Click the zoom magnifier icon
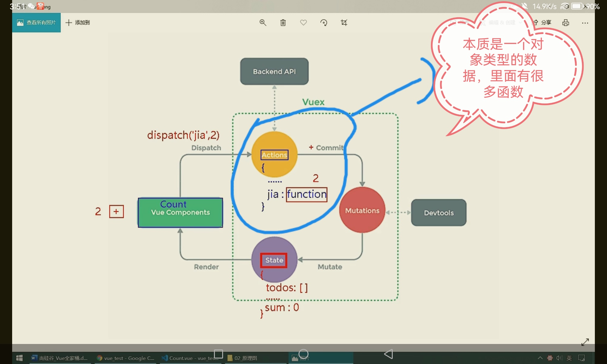 263,22
